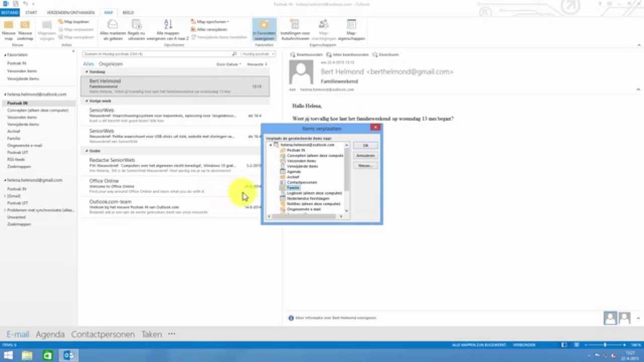
Task: Show Ongelezen messages filter
Action: click(x=111, y=64)
